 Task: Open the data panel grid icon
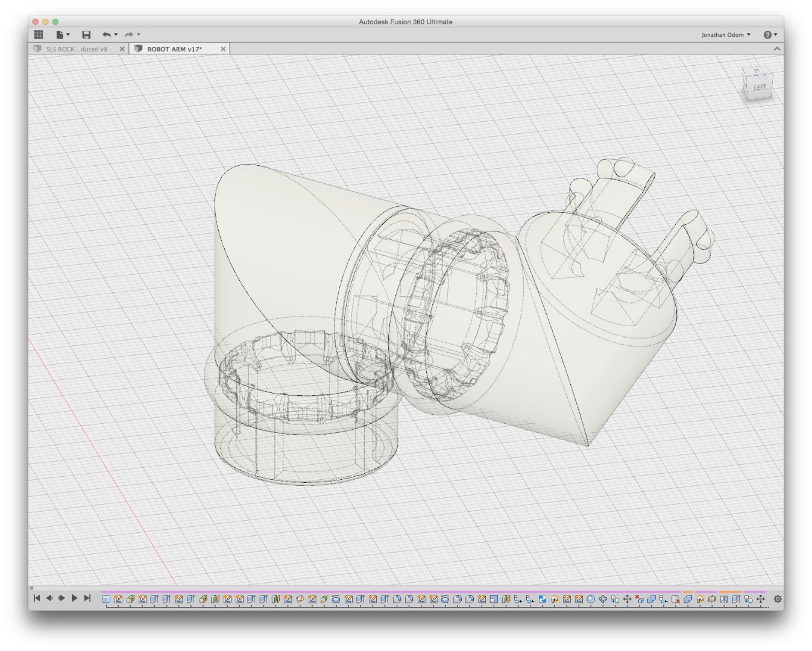pos(39,35)
